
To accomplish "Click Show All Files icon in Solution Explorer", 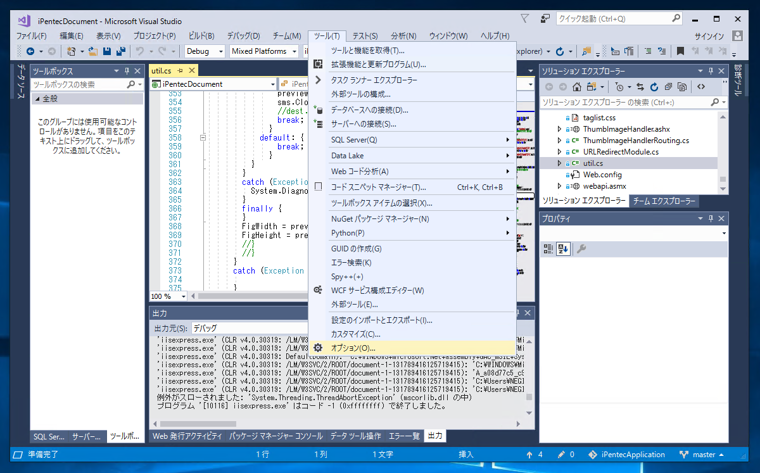I will pos(682,87).
